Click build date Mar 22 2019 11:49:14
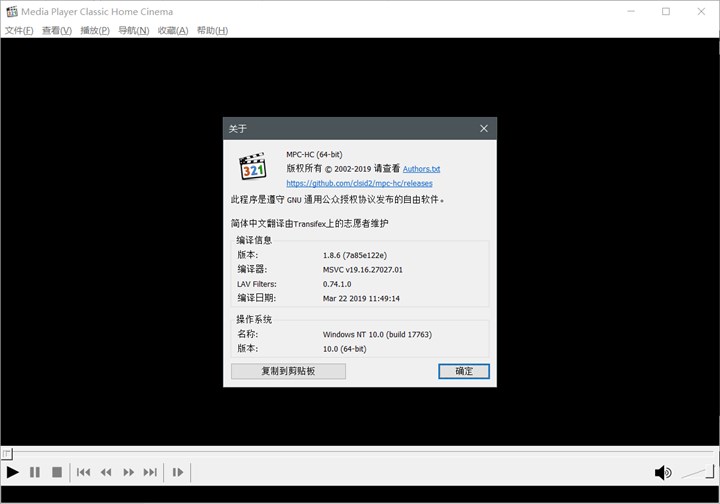Image resolution: width=720 pixels, height=504 pixels. pyautogui.click(x=361, y=298)
